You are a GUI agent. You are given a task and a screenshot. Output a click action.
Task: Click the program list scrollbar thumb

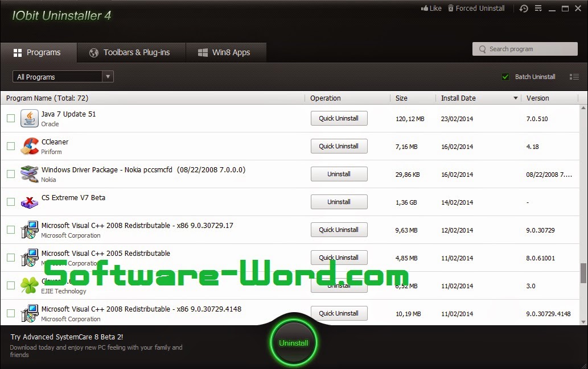coord(583,273)
